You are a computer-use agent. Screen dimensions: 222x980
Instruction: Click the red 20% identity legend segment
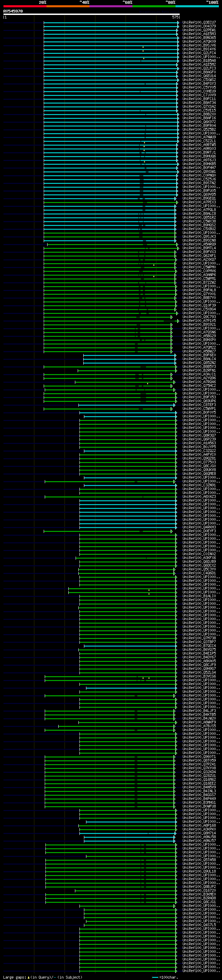25,6
